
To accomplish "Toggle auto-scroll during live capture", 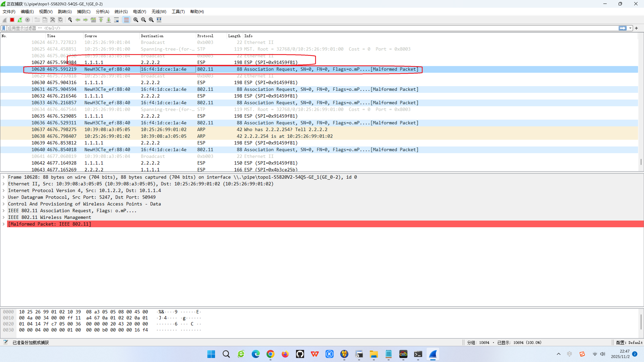I will point(117,20).
